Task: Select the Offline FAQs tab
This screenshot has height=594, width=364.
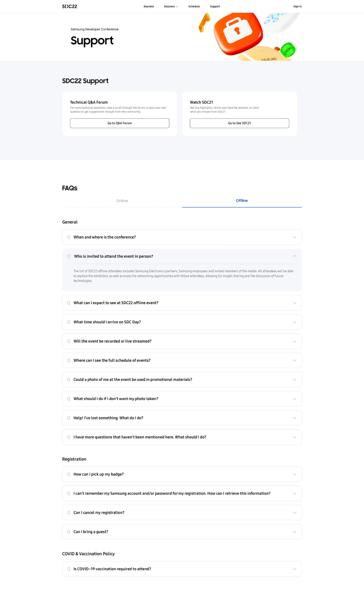Action: (x=242, y=201)
